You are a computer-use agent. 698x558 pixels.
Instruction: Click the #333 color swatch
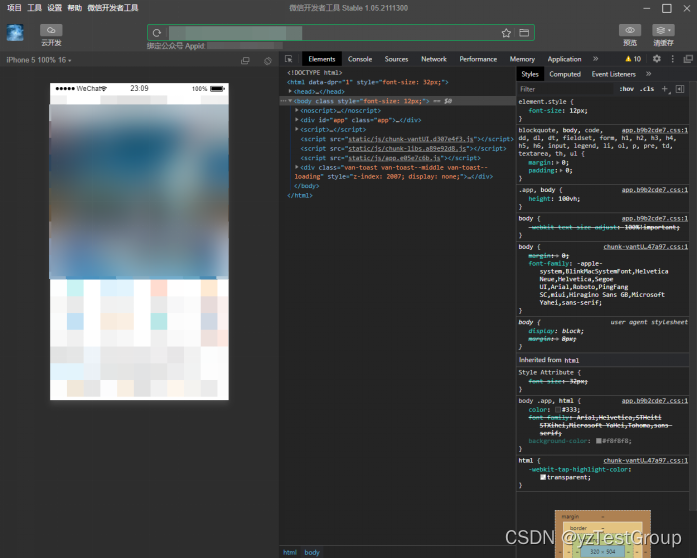click(x=558, y=410)
